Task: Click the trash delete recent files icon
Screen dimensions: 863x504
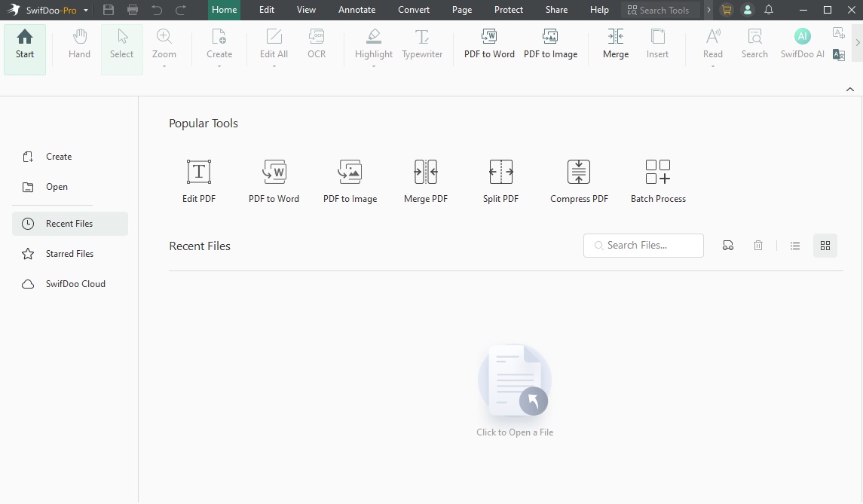Action: (x=758, y=246)
